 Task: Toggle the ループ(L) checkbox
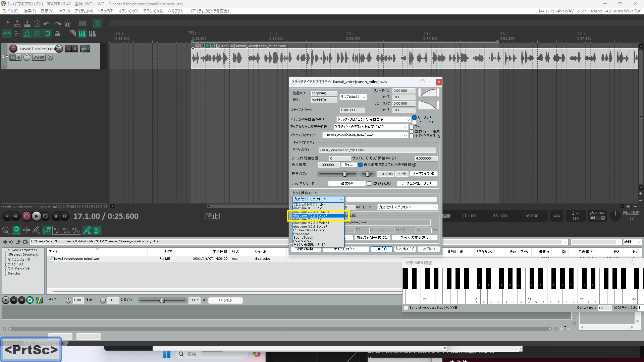[x=414, y=117]
